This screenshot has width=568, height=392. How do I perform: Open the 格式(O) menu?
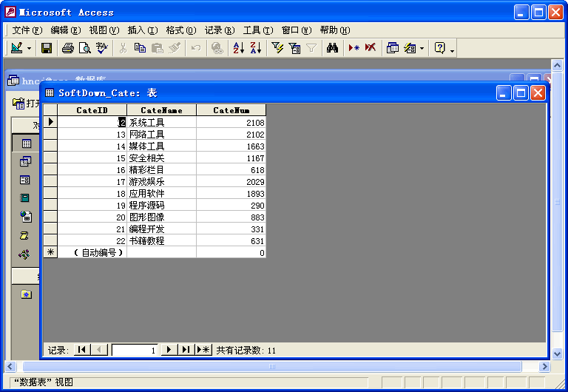click(181, 30)
